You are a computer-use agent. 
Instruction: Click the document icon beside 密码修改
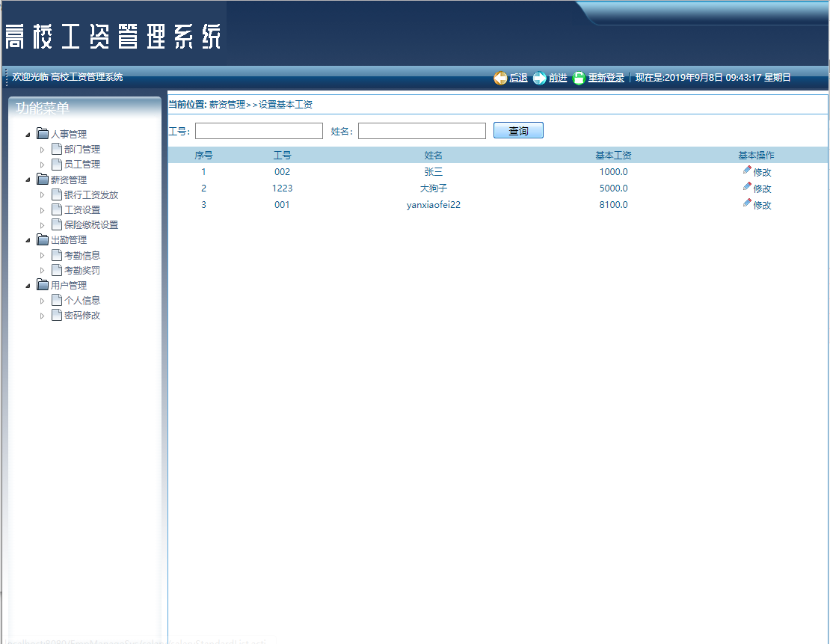56,315
